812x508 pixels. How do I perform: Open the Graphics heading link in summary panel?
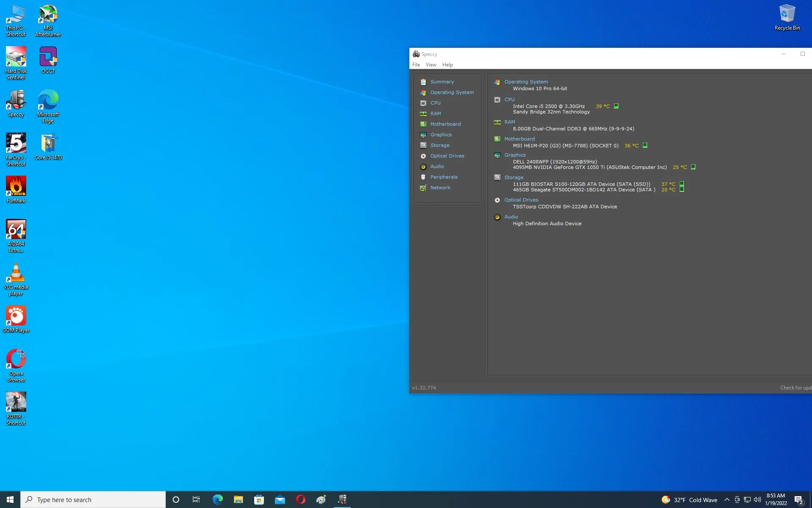point(515,155)
